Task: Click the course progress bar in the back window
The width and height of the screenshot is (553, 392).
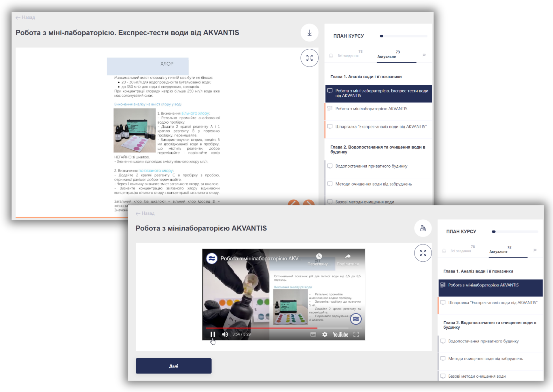Action: click(x=404, y=36)
